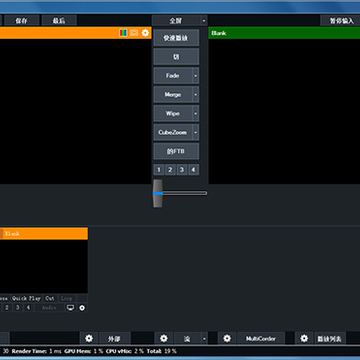Expand the 全屏 dropdown arrow

pos(204,21)
